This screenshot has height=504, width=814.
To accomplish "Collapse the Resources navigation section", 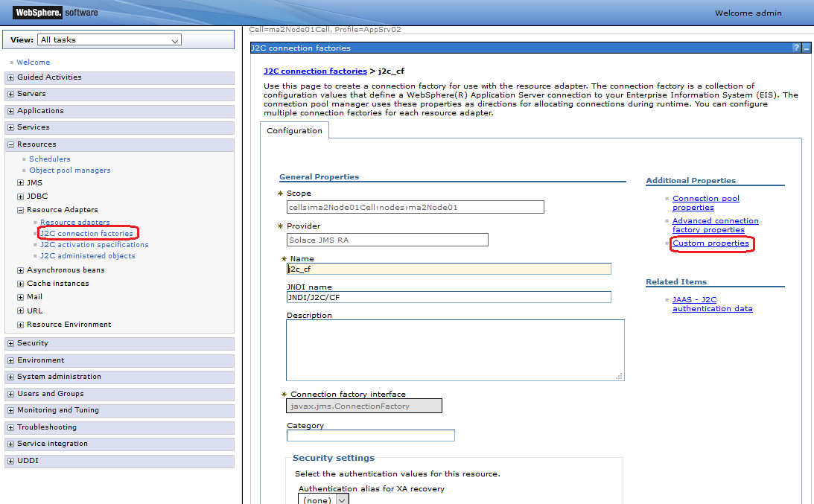I will (x=10, y=144).
